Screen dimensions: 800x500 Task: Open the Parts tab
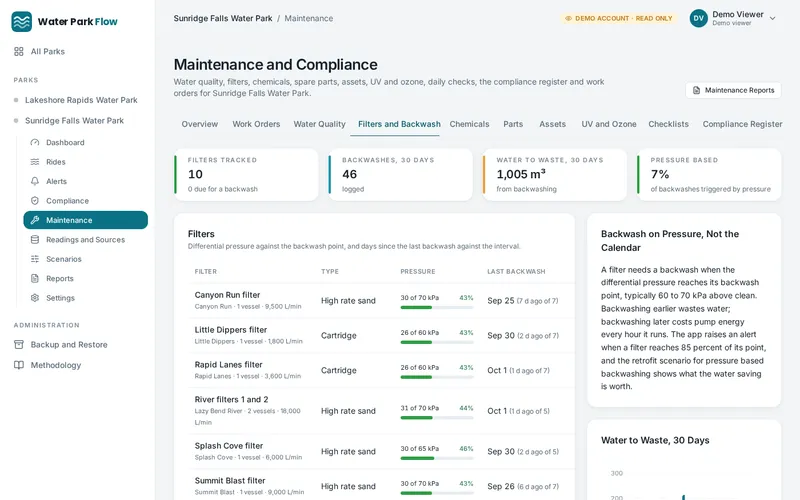pos(513,124)
